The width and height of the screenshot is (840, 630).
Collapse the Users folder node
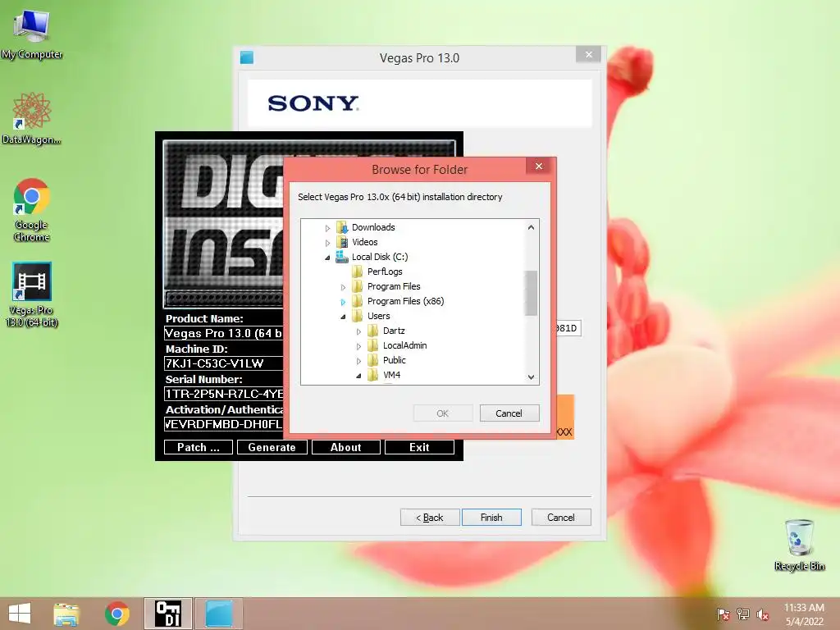[343, 317]
